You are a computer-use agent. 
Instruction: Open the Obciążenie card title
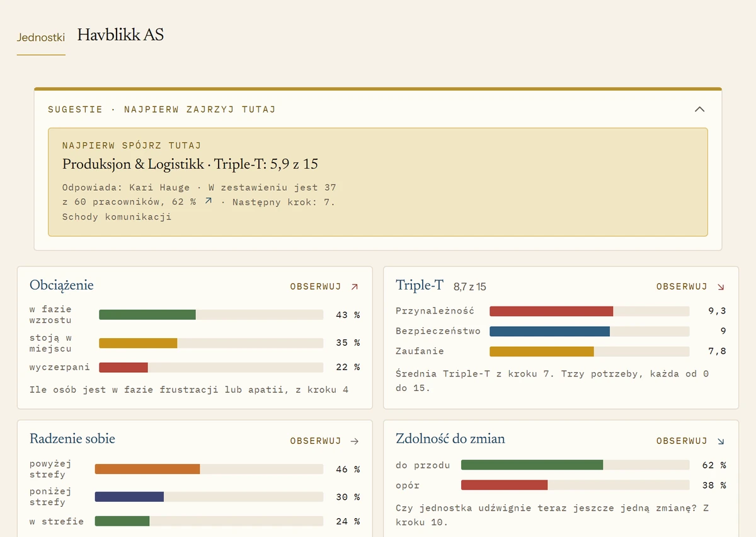pyautogui.click(x=62, y=285)
